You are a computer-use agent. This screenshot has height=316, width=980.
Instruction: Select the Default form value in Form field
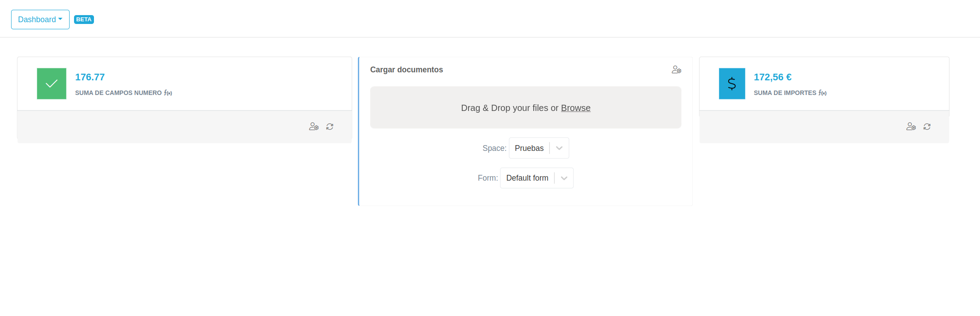click(x=527, y=178)
